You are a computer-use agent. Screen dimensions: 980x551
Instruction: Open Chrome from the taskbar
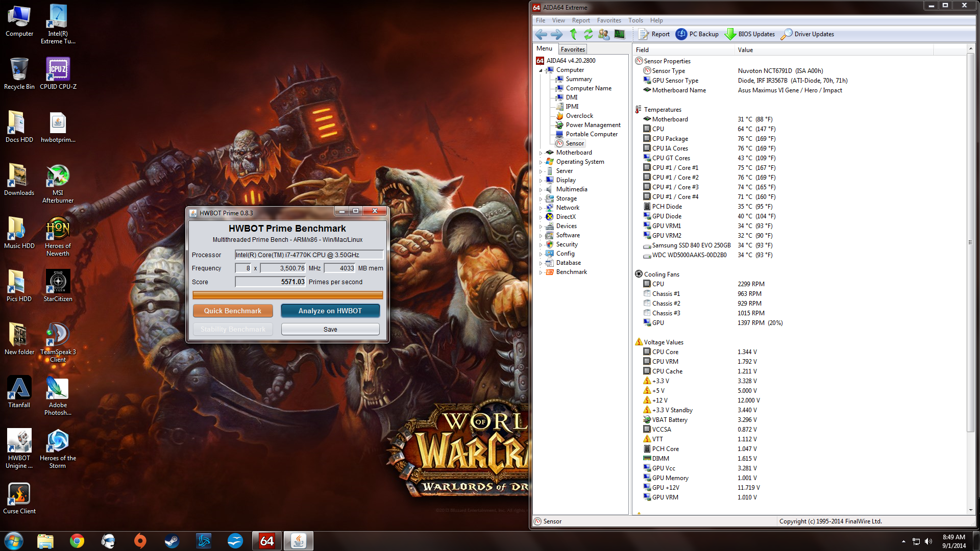point(77,541)
